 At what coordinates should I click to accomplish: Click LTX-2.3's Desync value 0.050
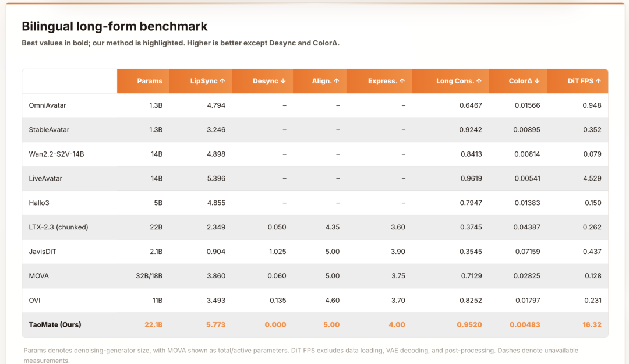pos(277,227)
